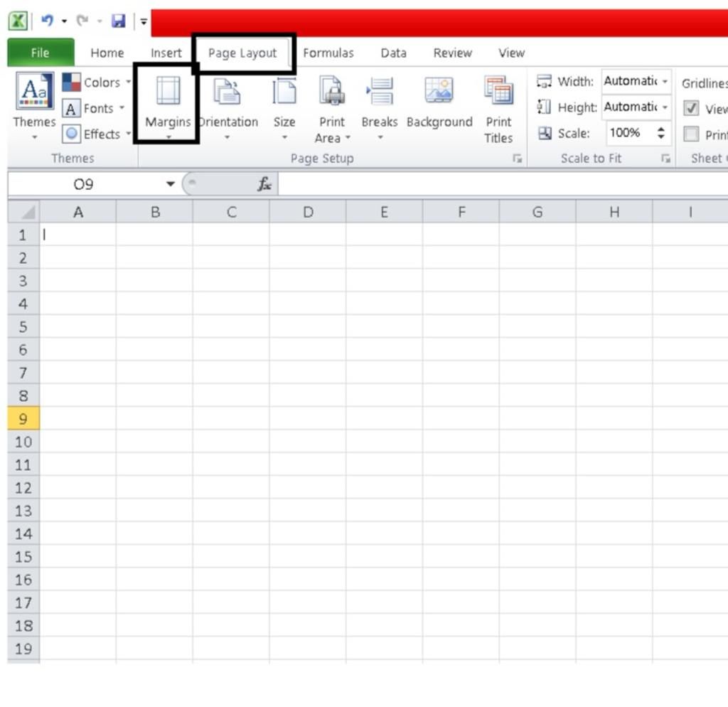Select the Page Layout tab
The image size is (728, 707).
point(242,53)
